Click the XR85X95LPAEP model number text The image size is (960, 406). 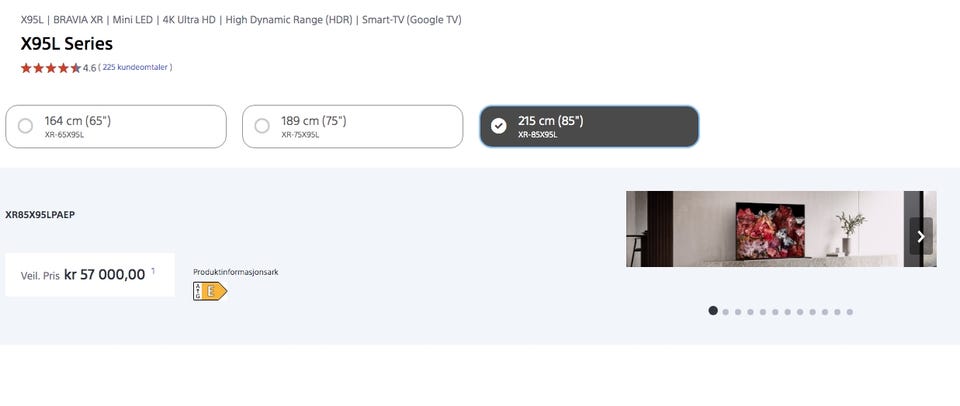coord(40,214)
